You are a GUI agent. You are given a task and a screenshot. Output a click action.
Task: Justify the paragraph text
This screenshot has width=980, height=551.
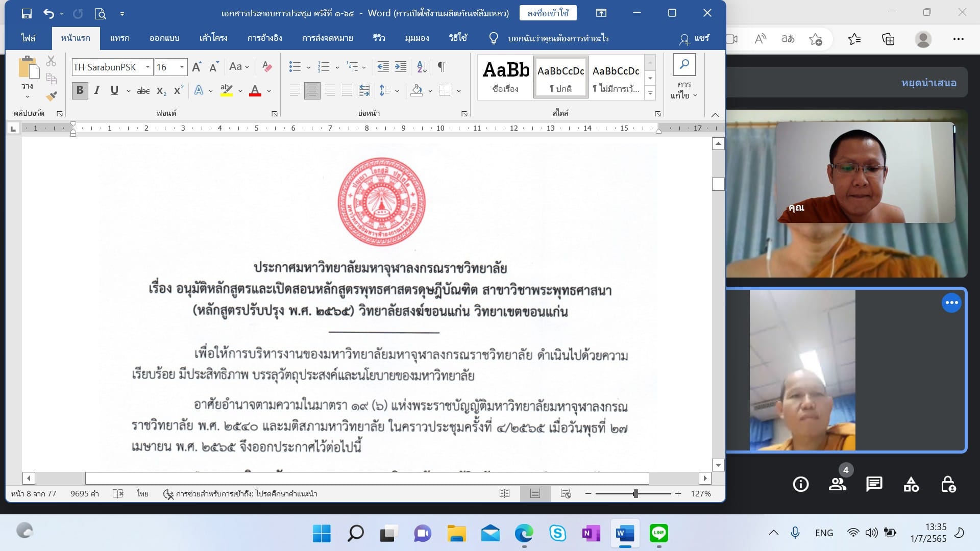click(347, 90)
